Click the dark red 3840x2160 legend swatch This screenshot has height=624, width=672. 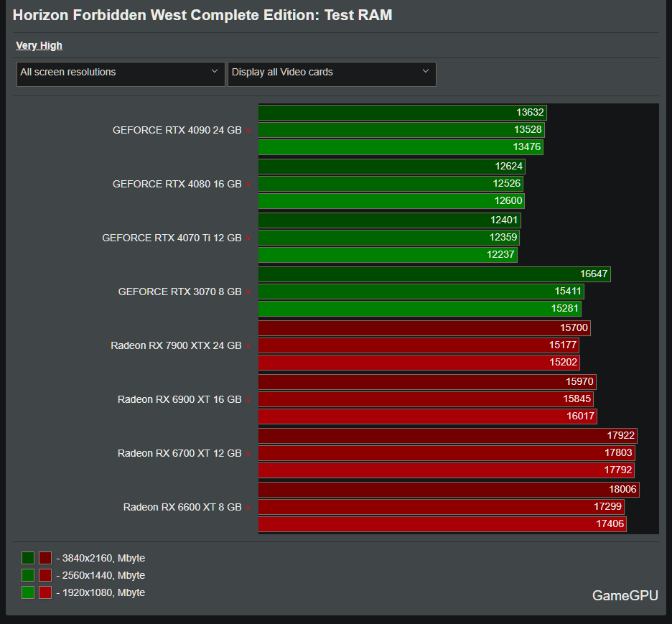coord(45,558)
